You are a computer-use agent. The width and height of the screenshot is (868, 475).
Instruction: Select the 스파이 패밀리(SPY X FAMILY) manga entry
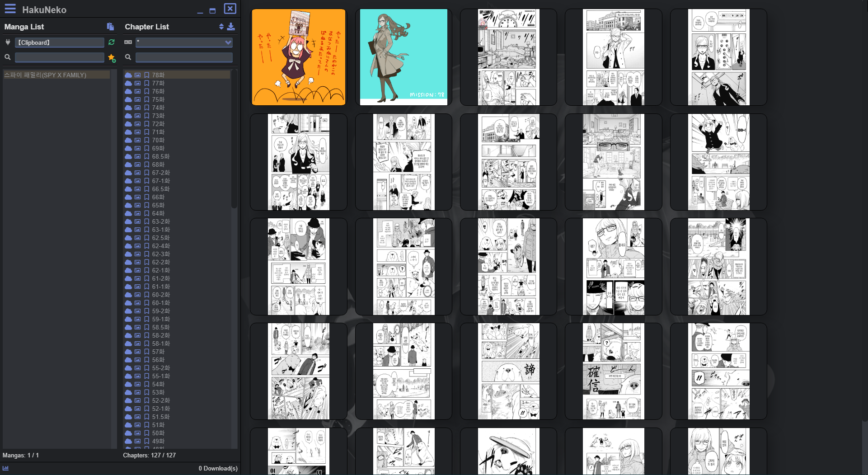(56, 75)
